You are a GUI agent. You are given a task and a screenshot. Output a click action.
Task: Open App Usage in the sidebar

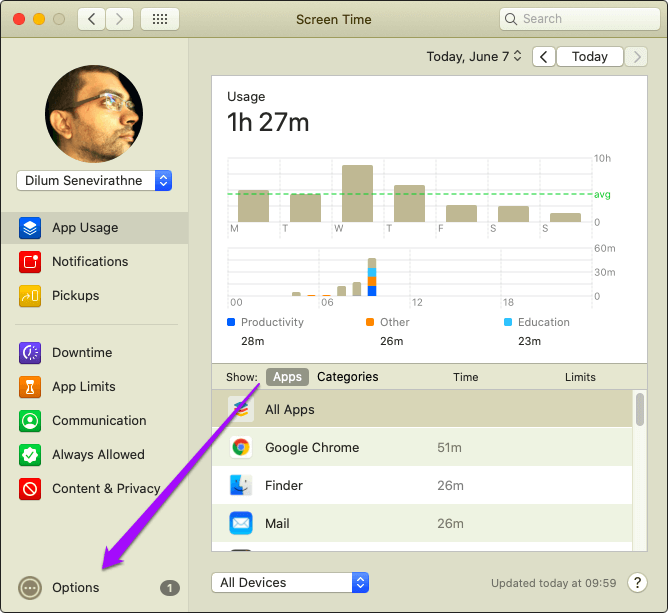click(85, 228)
